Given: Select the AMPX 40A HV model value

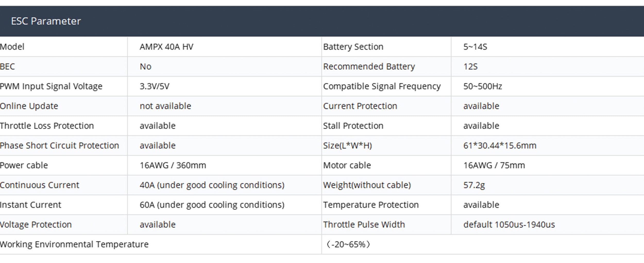Looking at the screenshot, I should [x=166, y=47].
